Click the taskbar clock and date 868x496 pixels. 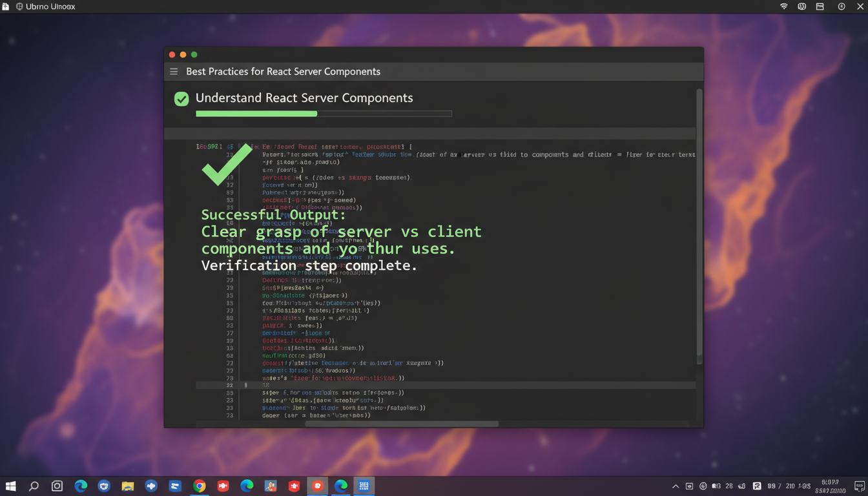831,486
